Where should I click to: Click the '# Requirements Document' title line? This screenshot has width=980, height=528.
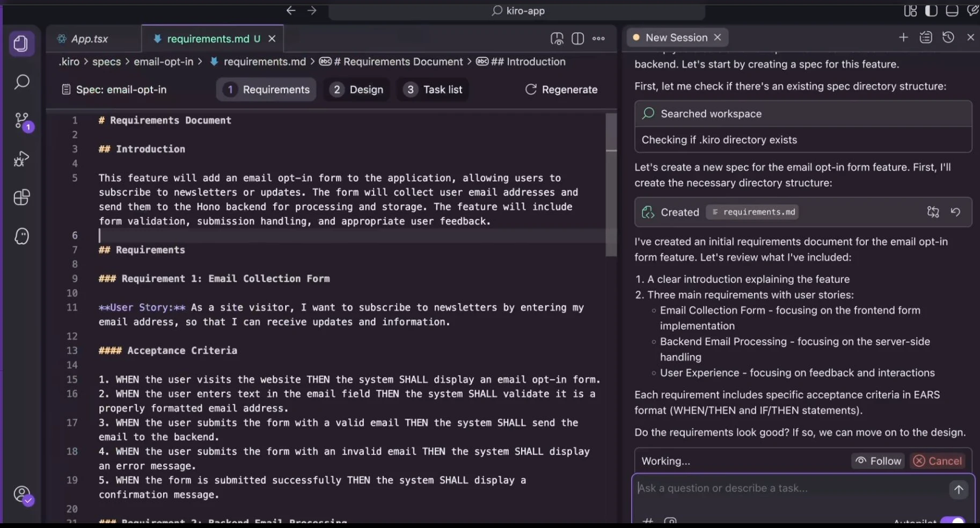coord(165,120)
